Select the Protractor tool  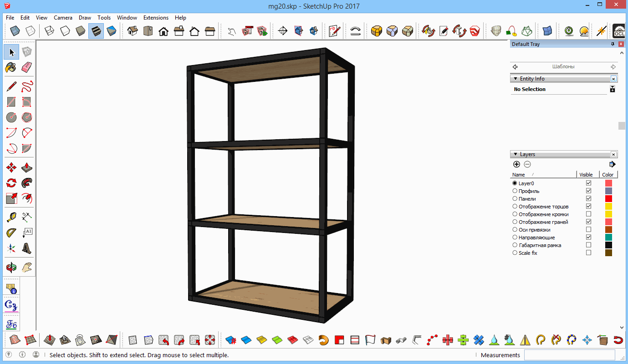click(11, 233)
